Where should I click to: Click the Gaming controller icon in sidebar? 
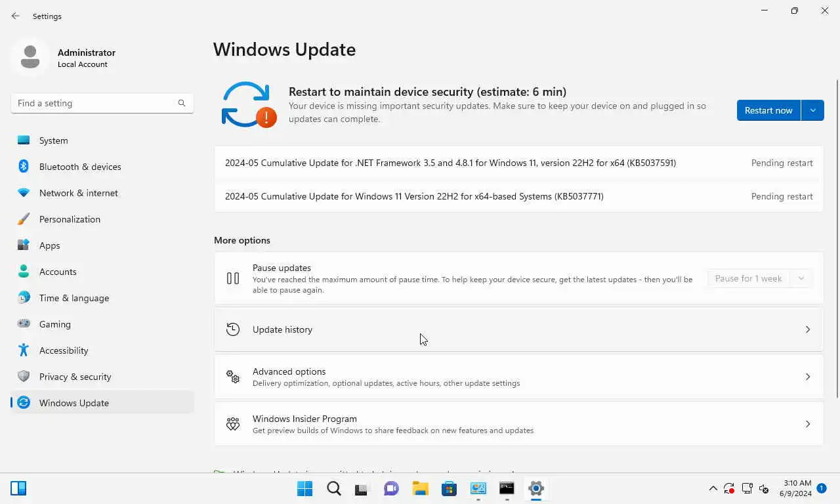(24, 324)
